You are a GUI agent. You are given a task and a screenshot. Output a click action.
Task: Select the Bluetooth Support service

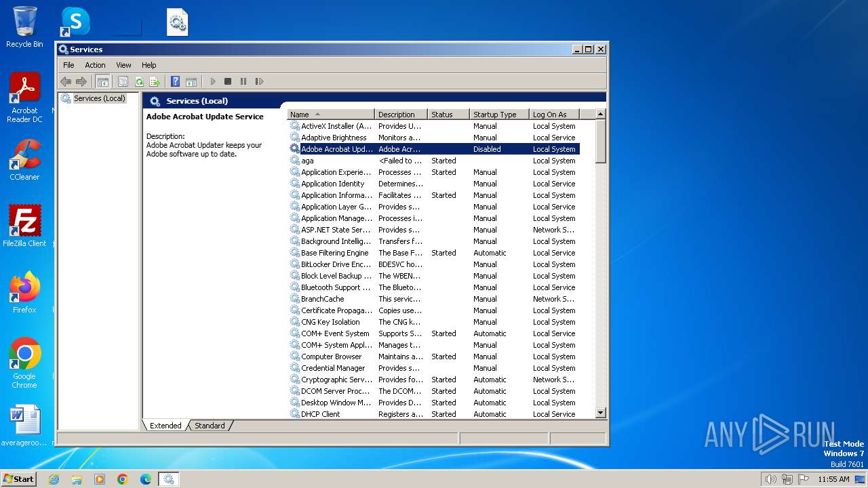433,287
